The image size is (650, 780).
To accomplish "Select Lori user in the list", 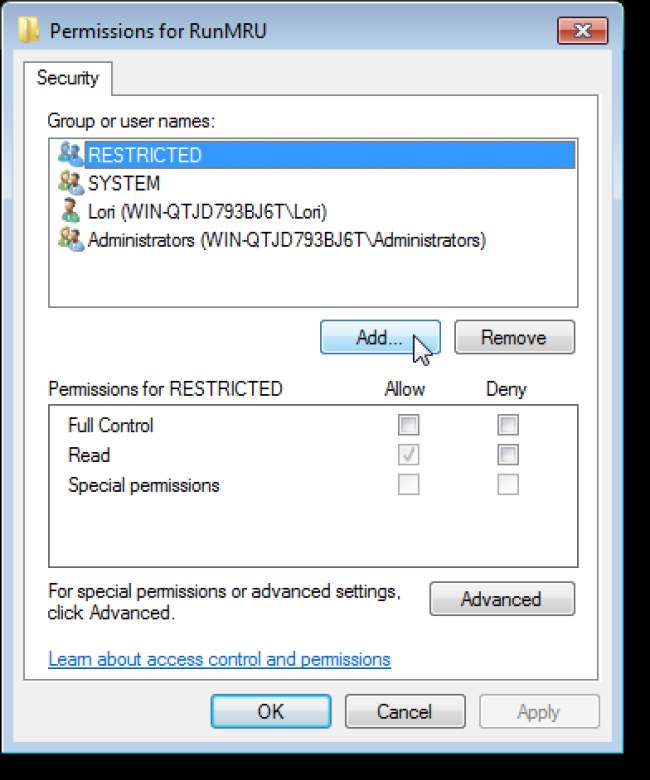I will tap(207, 212).
